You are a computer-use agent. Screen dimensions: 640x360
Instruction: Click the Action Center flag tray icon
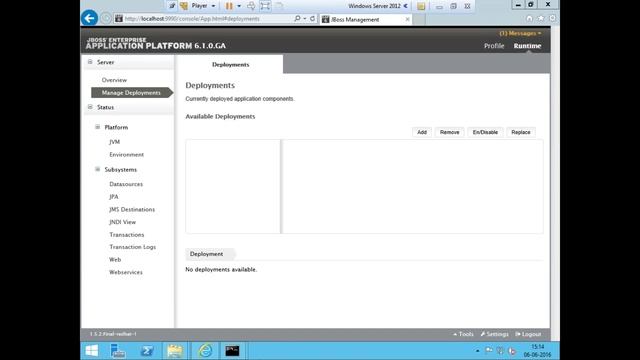point(489,351)
